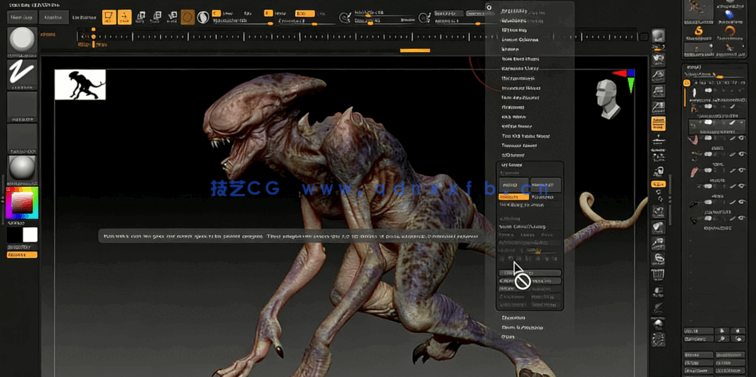Click the Actual size icon on right shelf

(658, 92)
